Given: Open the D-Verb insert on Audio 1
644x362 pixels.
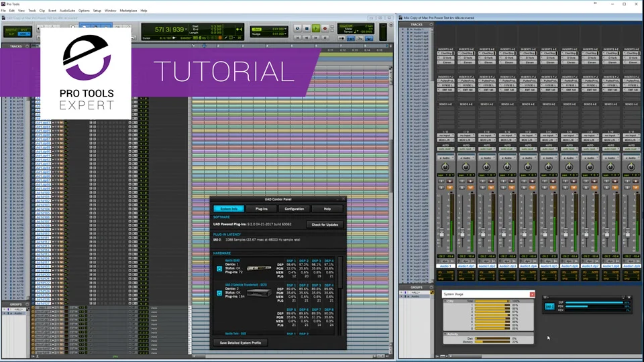Looking at the screenshot, I should 445,58.
